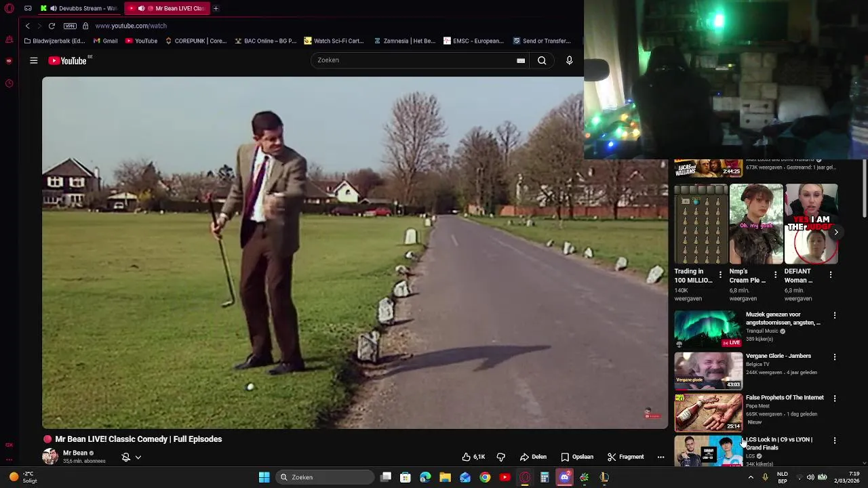Open False Prophets Of The Internet title
Image resolution: width=868 pixels, height=488 pixels.
coord(785,398)
